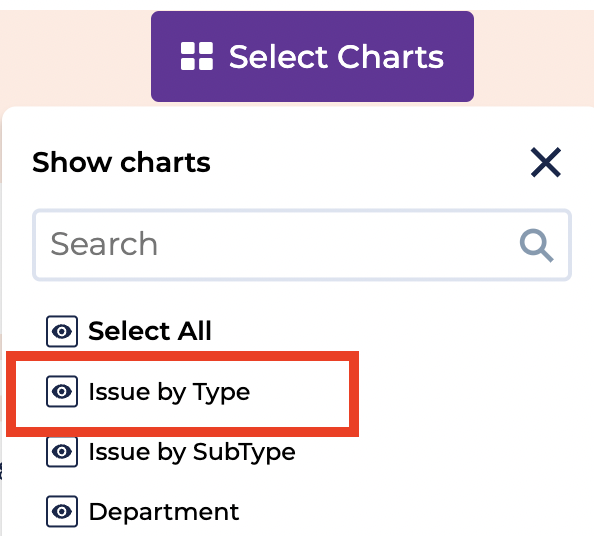
Task: Hide the Issue by Type chart
Action: click(x=62, y=391)
